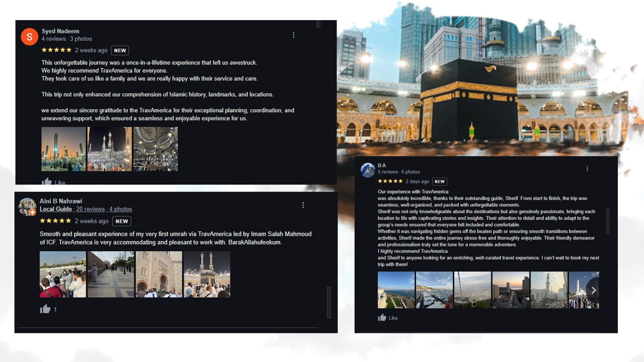Click the NEW badge on Syed Nadeem's review

click(x=120, y=50)
